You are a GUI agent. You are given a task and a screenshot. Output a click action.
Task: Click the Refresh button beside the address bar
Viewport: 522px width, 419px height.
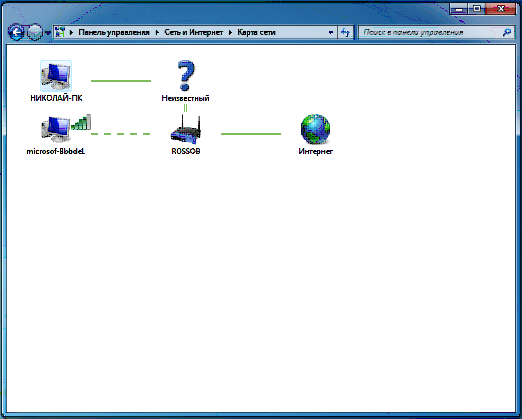click(345, 32)
